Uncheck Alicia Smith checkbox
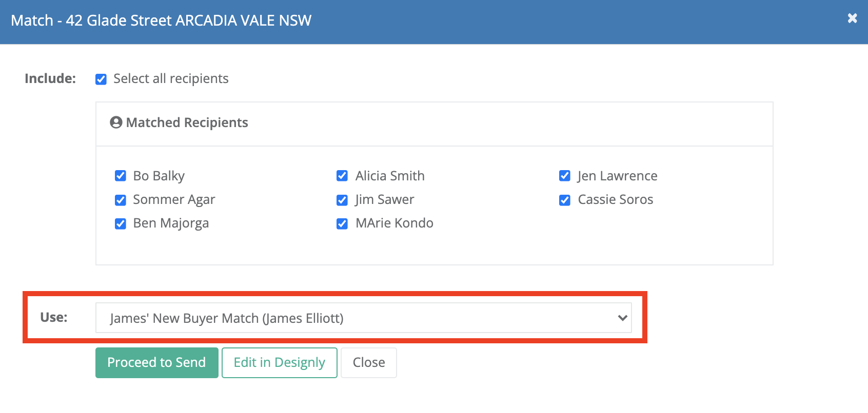Image resolution: width=868 pixels, height=413 pixels. (x=342, y=176)
